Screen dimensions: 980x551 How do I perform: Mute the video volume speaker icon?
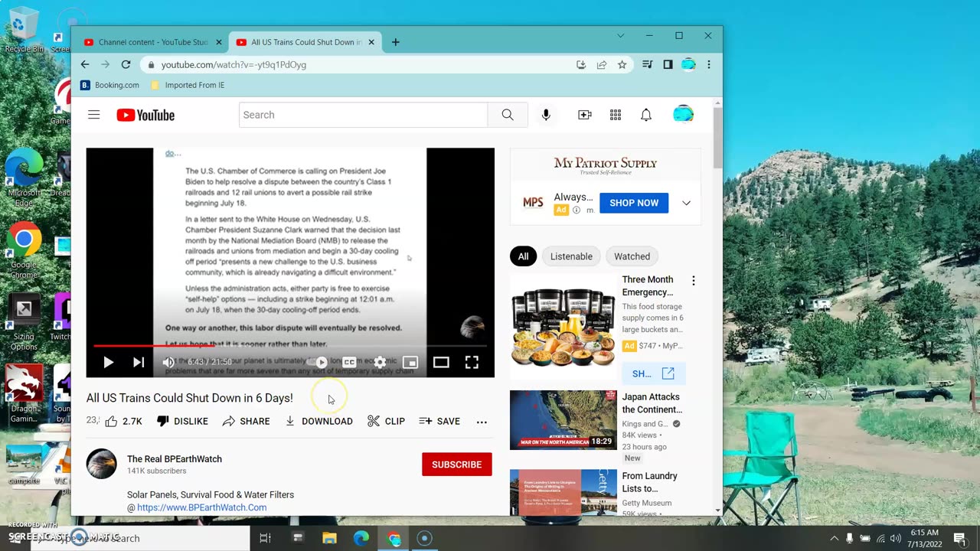pos(169,363)
